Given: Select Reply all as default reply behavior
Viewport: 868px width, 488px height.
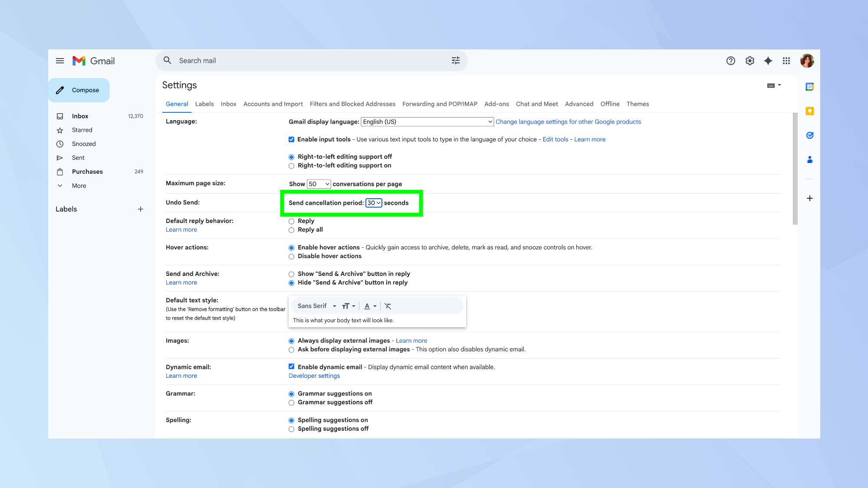Looking at the screenshot, I should 291,230.
